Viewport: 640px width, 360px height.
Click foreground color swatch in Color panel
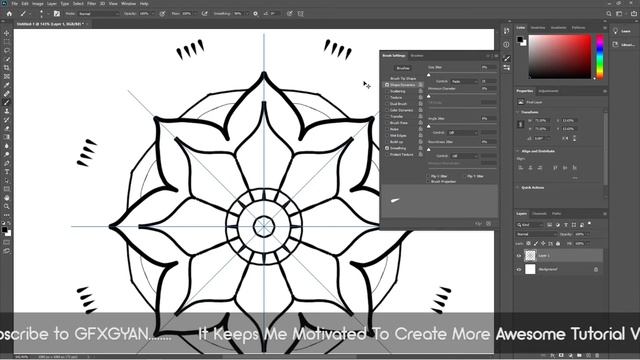coord(520,40)
